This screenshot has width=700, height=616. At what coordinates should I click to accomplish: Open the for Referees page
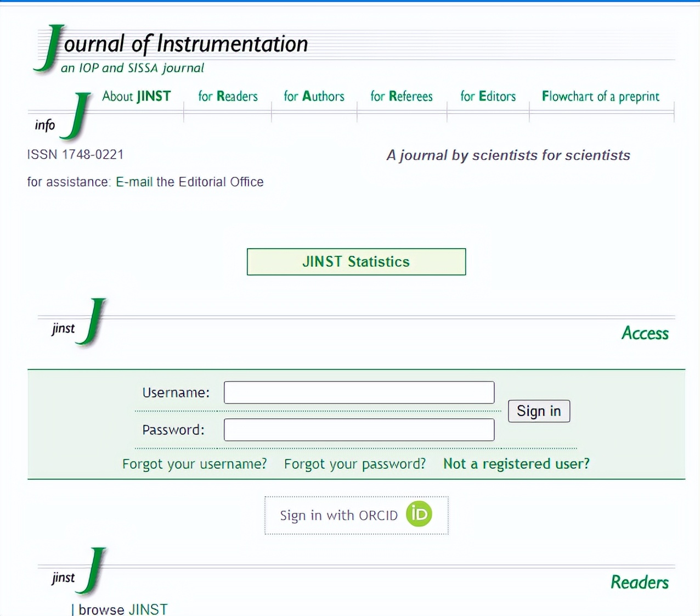401,97
